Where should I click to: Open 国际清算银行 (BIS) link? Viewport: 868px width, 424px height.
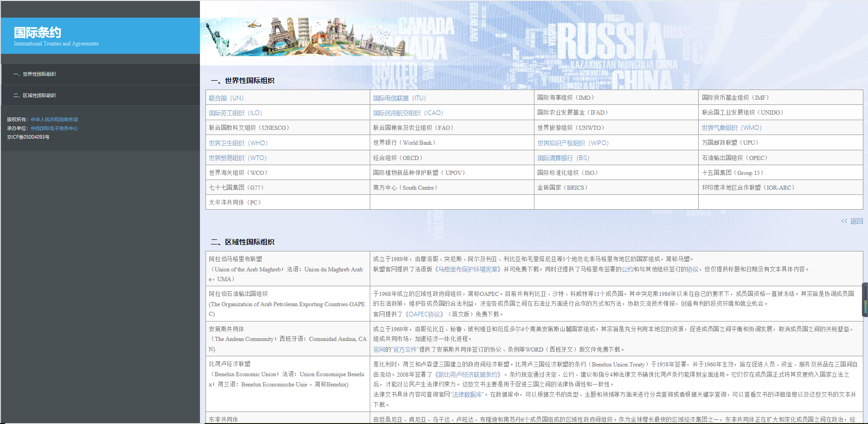click(x=563, y=158)
